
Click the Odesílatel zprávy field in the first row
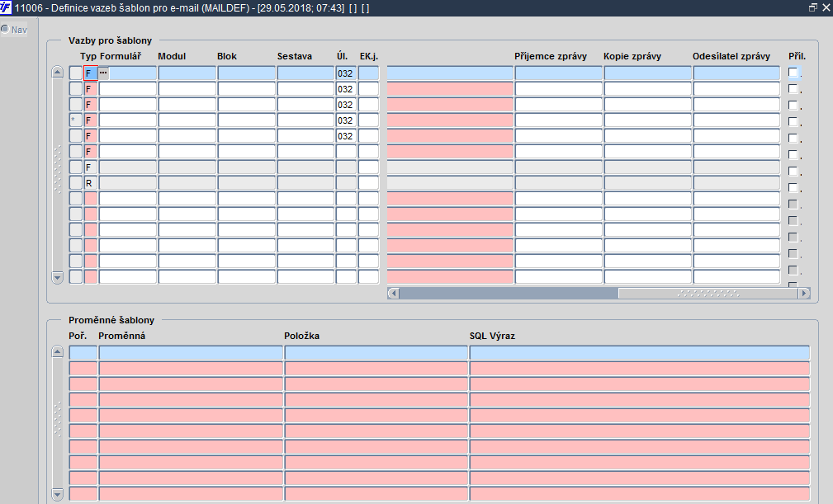[x=736, y=73]
